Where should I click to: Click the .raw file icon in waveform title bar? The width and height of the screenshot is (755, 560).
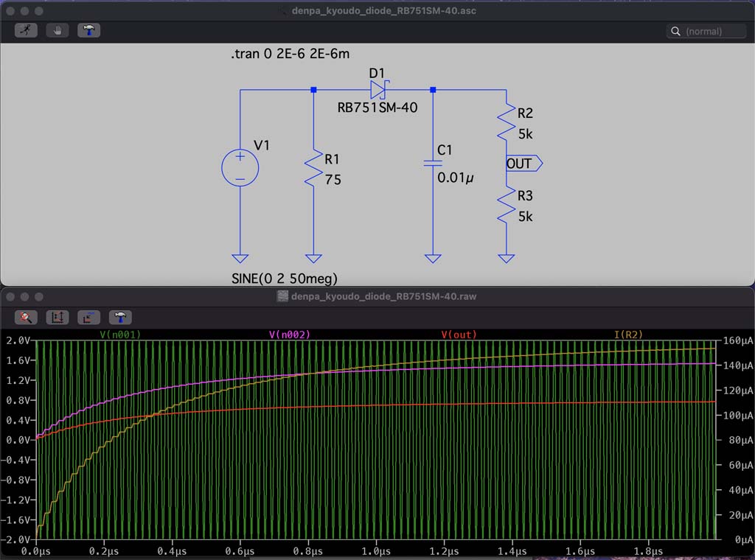[282, 296]
